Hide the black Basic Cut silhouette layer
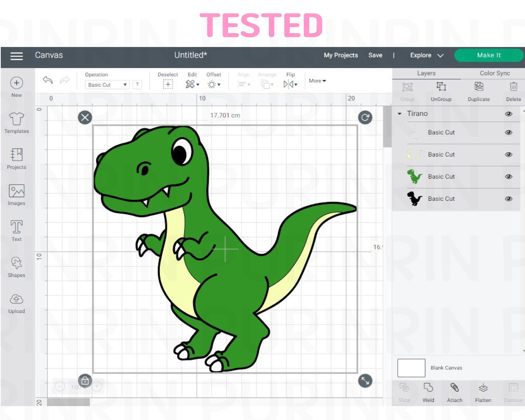 click(x=508, y=199)
